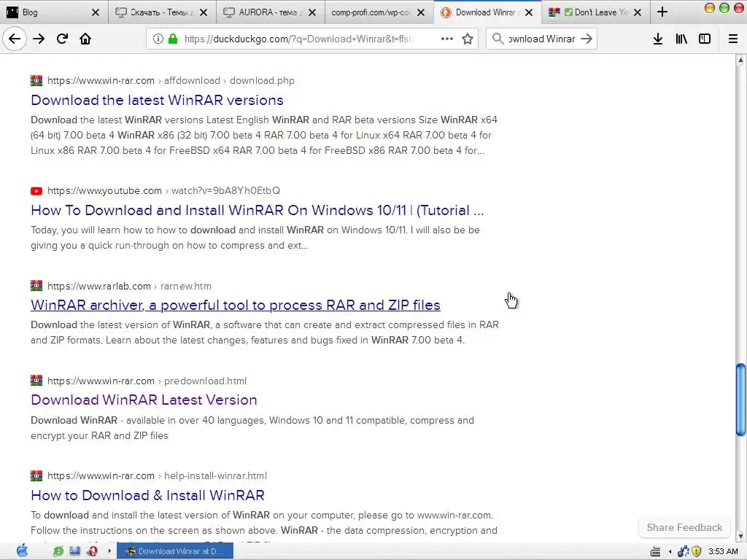The width and height of the screenshot is (747, 560).
Task: Open the hamburger application menu
Action: tap(733, 39)
